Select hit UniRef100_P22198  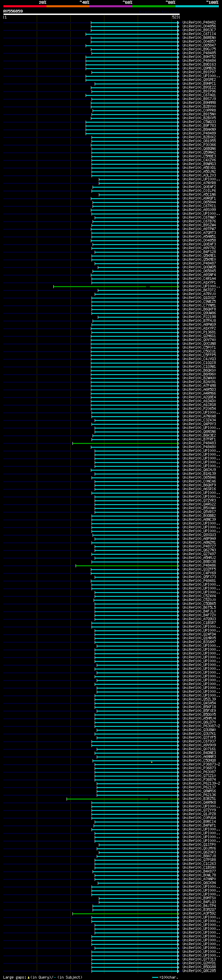click(x=199, y=317)
